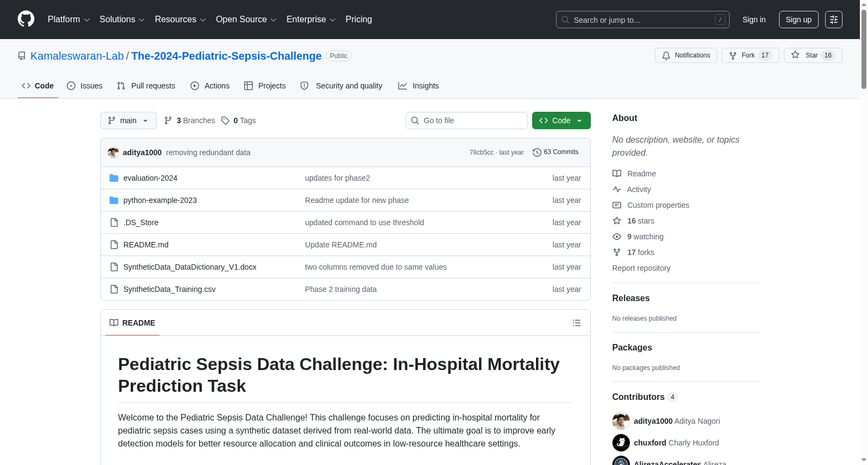Viewport: 868px width, 465px height.
Task: Open SyntheticData_DataDictionary_V1.docx file
Action: pyautogui.click(x=190, y=267)
